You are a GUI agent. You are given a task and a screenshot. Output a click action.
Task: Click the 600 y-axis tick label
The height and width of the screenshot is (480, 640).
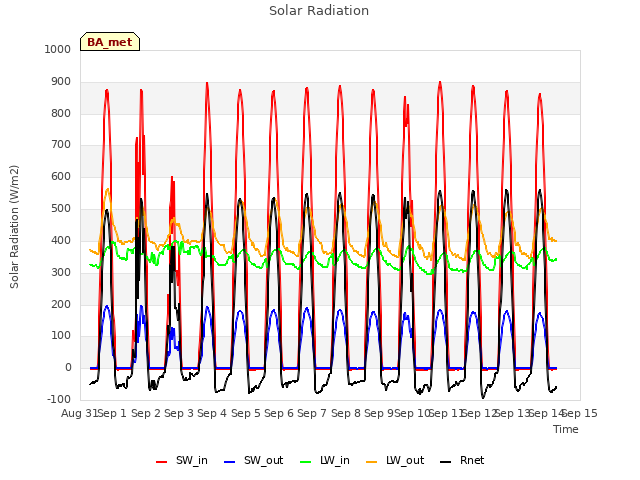click(x=61, y=176)
